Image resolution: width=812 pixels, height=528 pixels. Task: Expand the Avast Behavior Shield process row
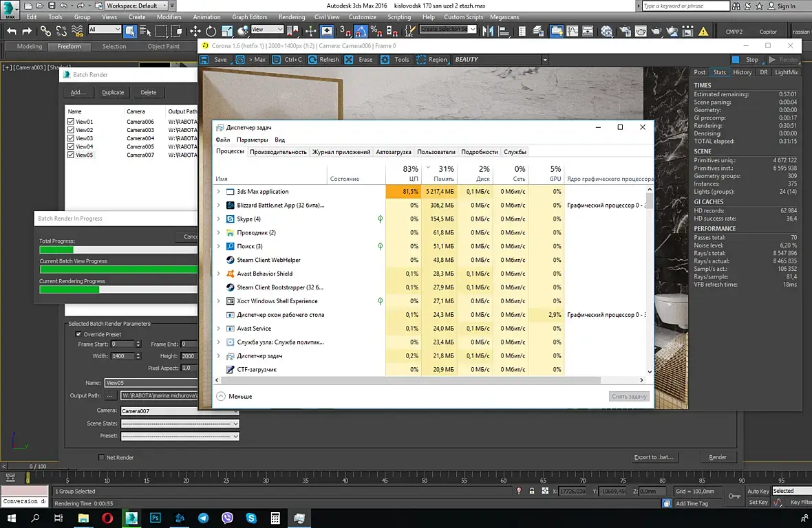(x=219, y=274)
